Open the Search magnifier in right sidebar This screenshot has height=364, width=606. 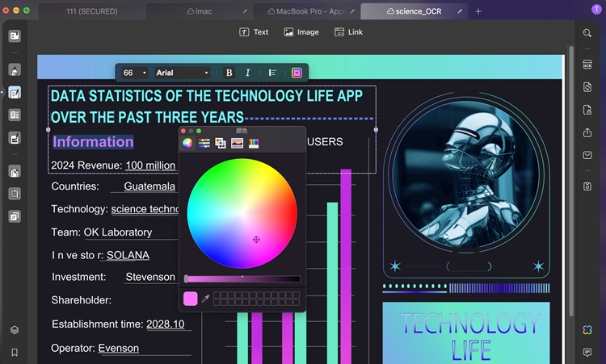point(587,33)
